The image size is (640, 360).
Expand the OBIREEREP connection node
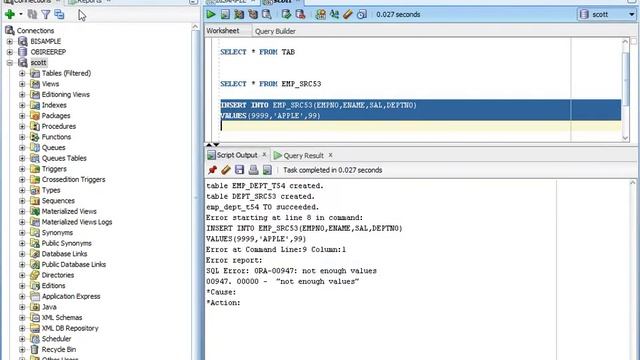coord(10,52)
